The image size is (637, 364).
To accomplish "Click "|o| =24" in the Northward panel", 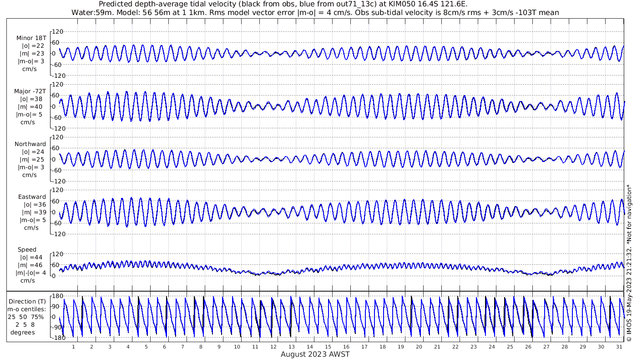I will point(33,152).
